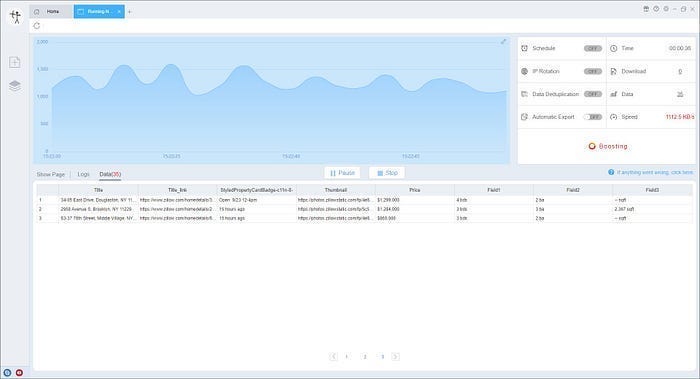Click the Title_link column header

click(x=177, y=190)
